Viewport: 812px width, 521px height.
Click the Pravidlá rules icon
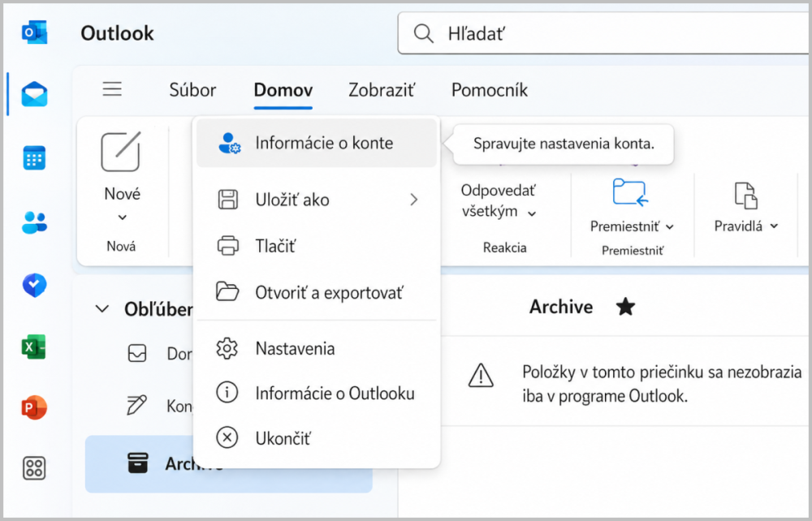click(745, 195)
